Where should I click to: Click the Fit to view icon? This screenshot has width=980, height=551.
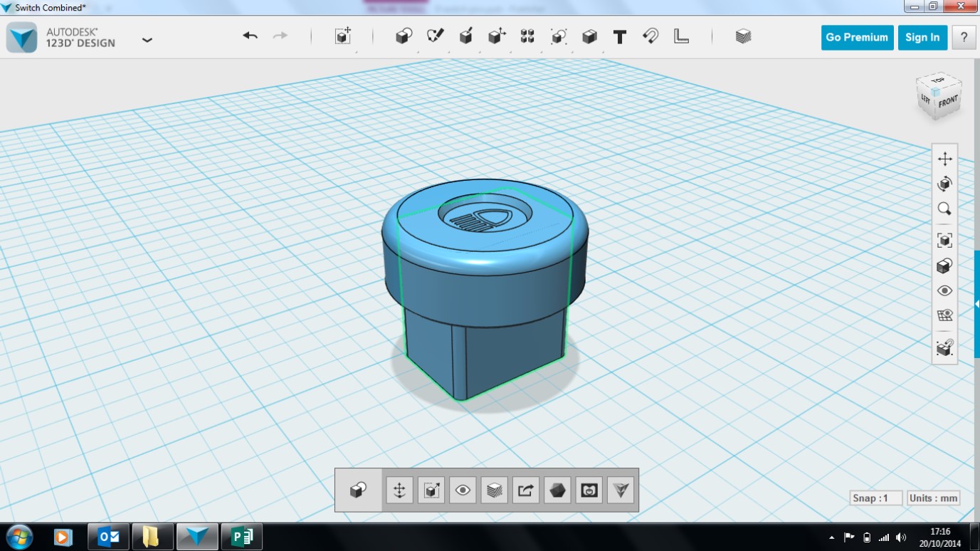944,241
